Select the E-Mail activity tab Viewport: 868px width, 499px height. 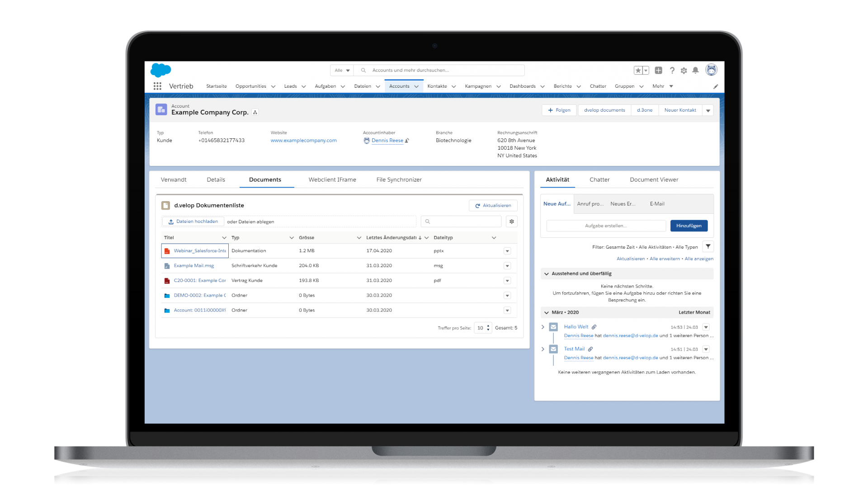pyautogui.click(x=657, y=204)
